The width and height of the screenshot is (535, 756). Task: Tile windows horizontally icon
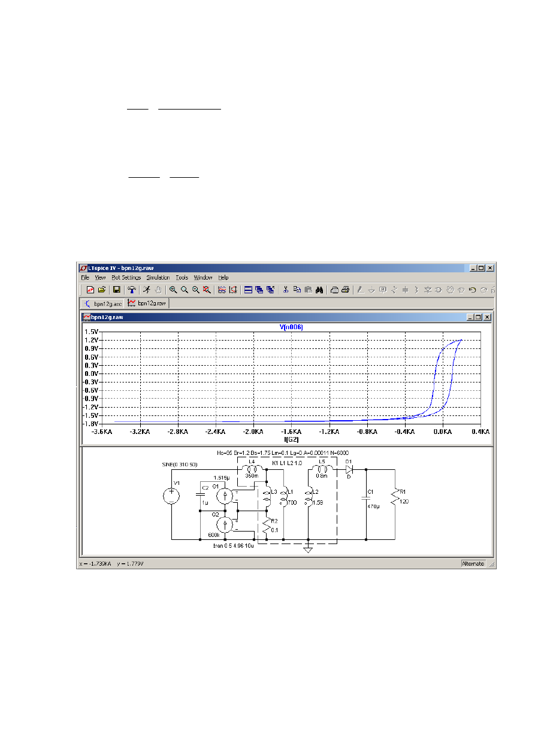click(249, 290)
